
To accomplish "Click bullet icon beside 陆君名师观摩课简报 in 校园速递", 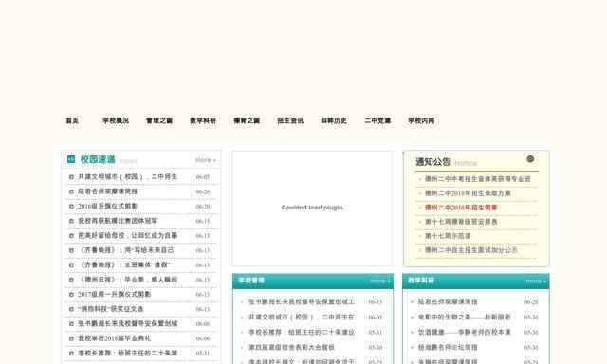I will [71, 191].
